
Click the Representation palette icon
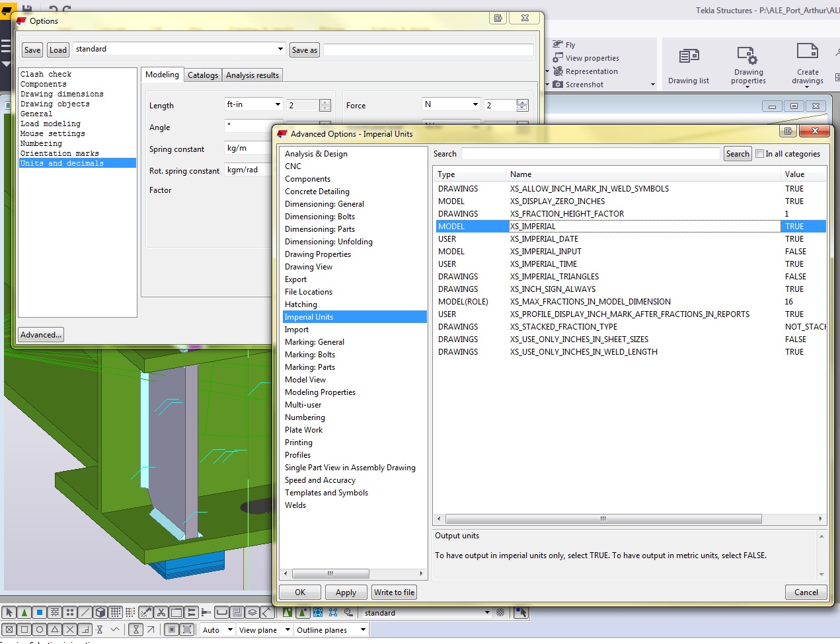pos(558,71)
